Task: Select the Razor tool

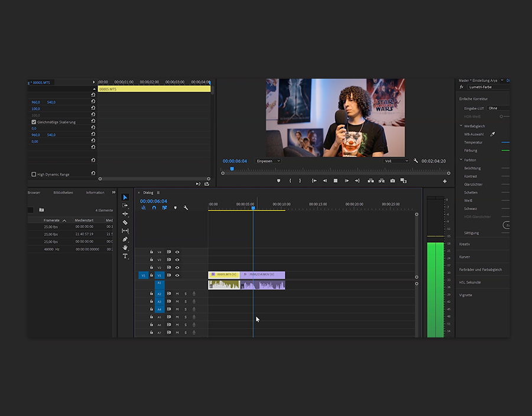Action: coord(125,222)
